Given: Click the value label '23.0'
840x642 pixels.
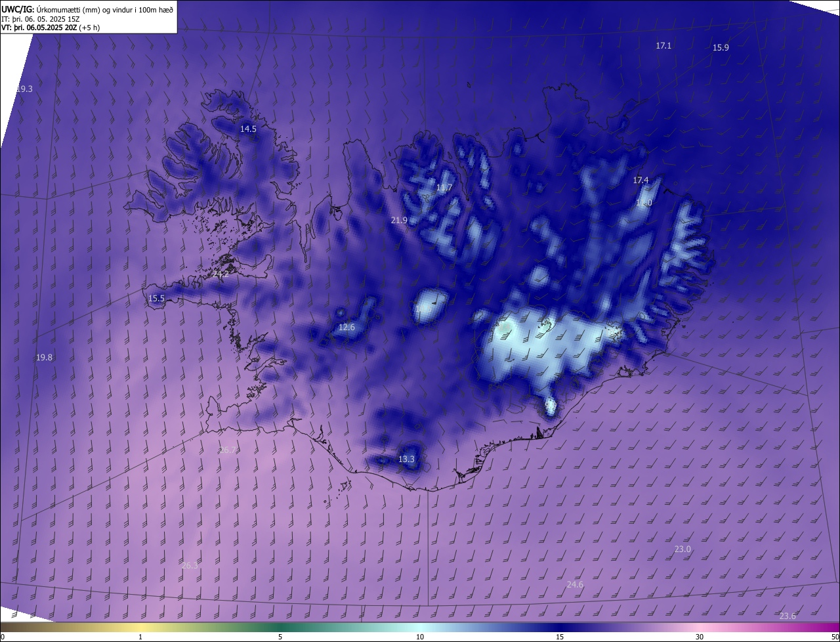Looking at the screenshot, I should [682, 549].
